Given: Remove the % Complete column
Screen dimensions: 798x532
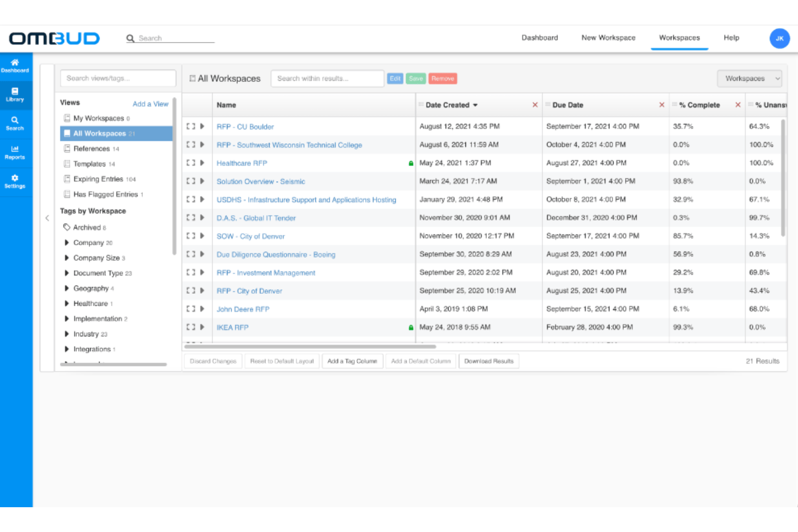Looking at the screenshot, I should [x=738, y=105].
